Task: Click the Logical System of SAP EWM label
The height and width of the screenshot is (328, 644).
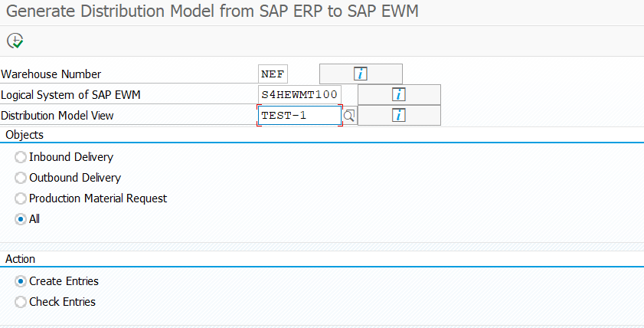Action: 70,95
